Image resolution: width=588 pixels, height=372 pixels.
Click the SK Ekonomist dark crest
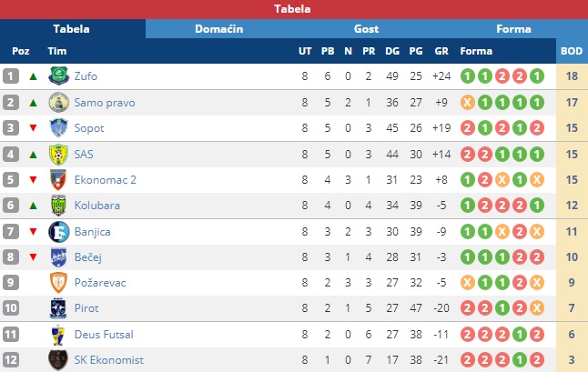tap(58, 360)
